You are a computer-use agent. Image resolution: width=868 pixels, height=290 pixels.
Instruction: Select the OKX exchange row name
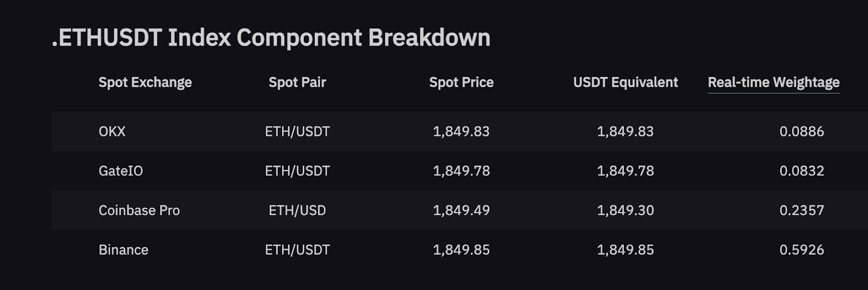(x=112, y=131)
